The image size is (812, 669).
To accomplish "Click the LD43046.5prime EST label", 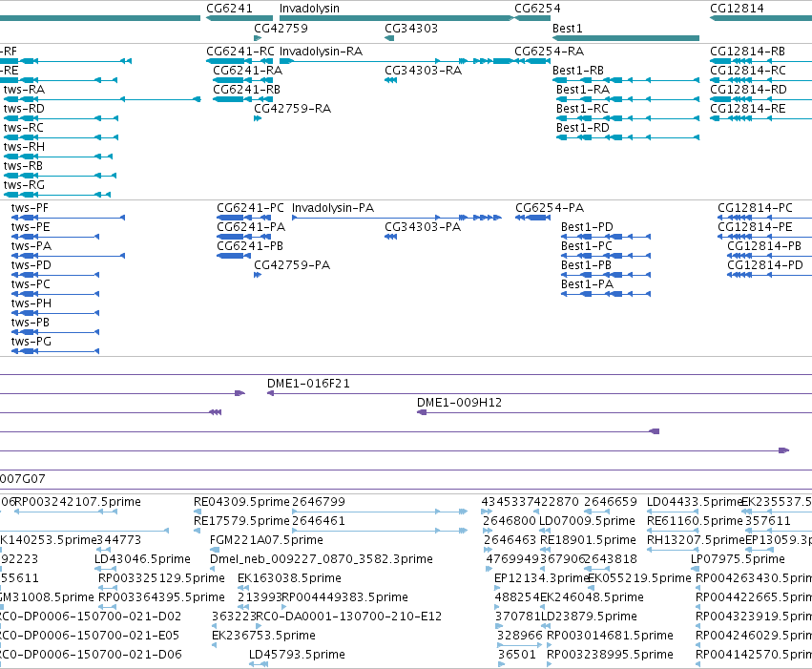I will click(x=142, y=560).
